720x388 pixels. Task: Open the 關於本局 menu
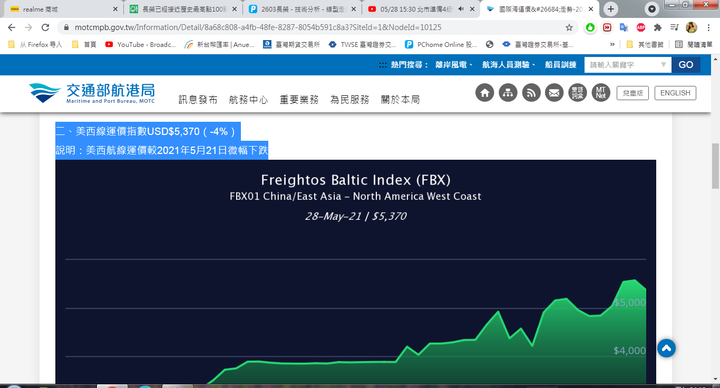(400, 99)
